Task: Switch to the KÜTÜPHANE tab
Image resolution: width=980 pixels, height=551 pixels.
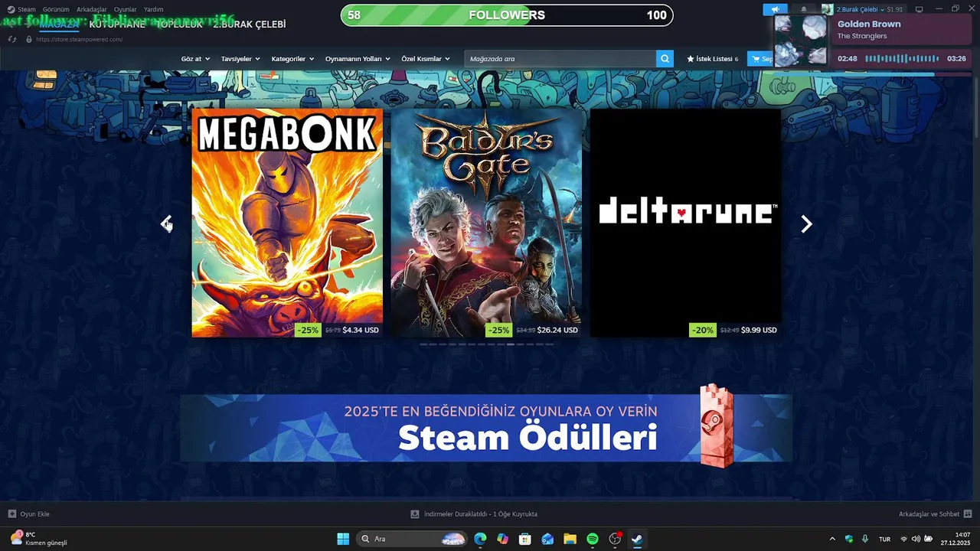Action: [x=117, y=24]
